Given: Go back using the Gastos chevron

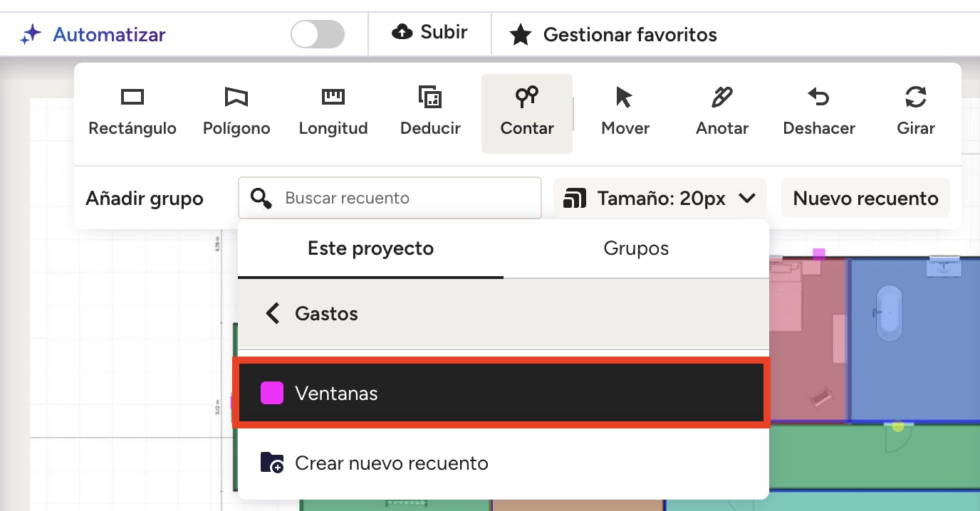Looking at the screenshot, I should 273,313.
